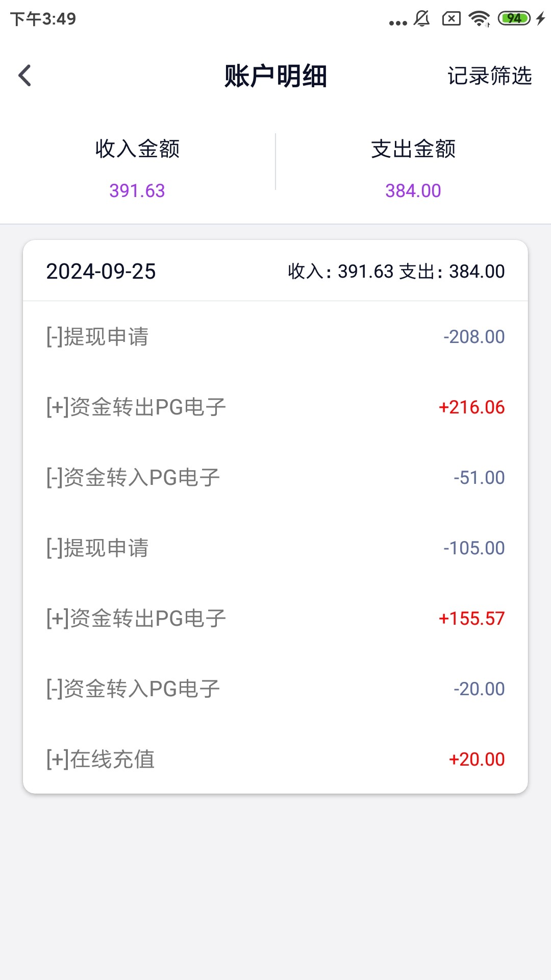This screenshot has width=551, height=980.
Task: View the +155.57 资金转出PG电子 entry
Action: [x=275, y=619]
